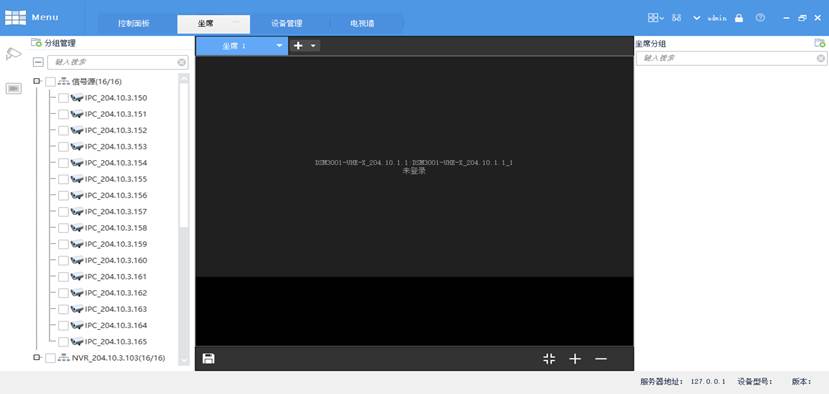829x394 pixels.
Task: Click the 坐席分组 search input field
Action: pyautogui.click(x=731, y=58)
